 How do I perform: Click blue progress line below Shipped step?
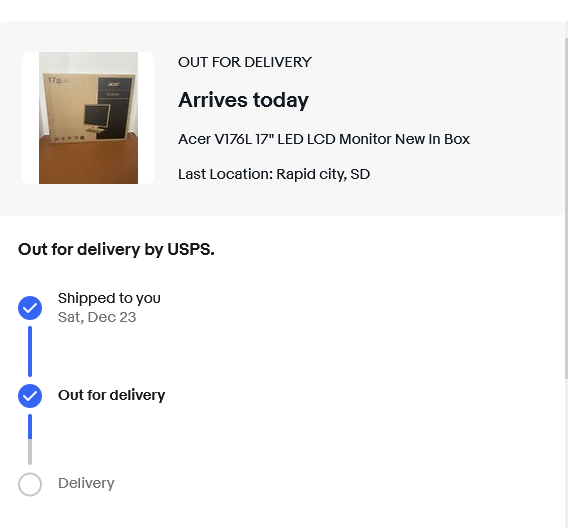click(30, 351)
